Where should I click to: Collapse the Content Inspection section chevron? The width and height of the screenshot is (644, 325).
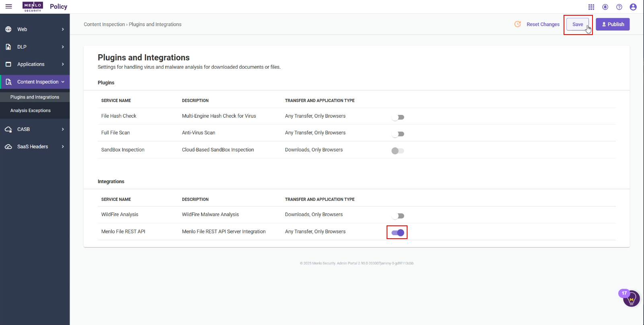click(x=63, y=82)
